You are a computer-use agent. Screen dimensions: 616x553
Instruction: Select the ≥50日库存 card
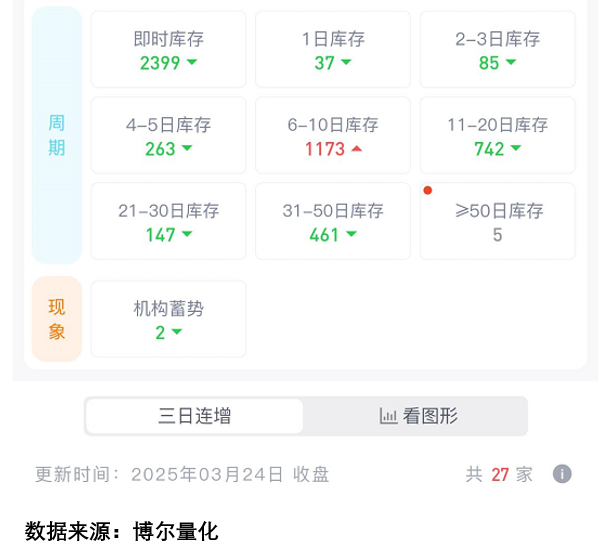tap(498, 221)
